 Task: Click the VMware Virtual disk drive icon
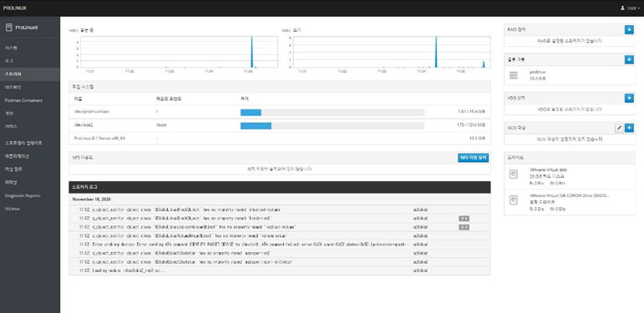[514, 174]
